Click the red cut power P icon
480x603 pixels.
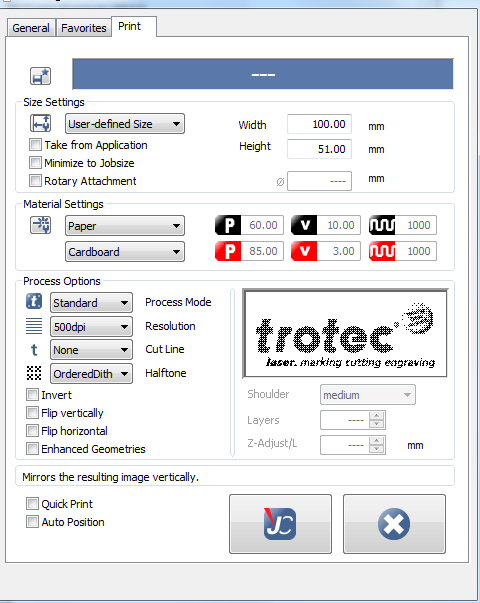tap(228, 251)
